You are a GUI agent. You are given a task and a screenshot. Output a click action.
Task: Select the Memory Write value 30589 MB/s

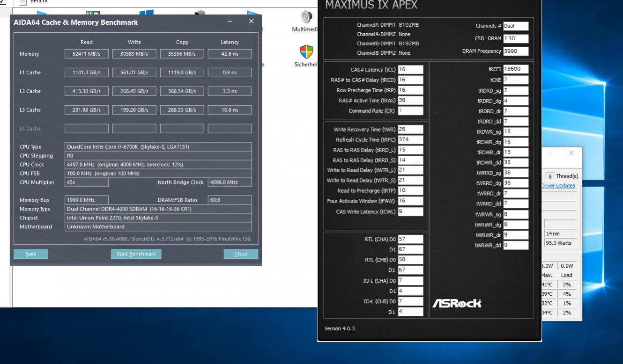(134, 54)
